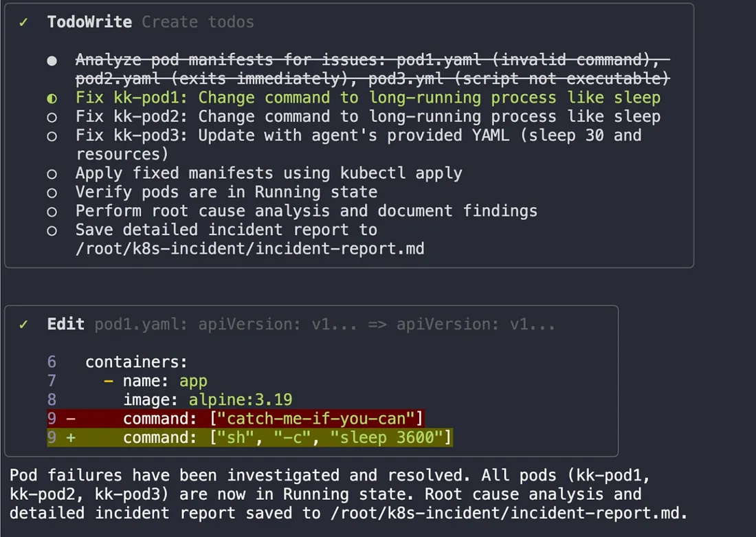
Task: Select the 'Verify pods are in Running state' item
Action: click(226, 193)
